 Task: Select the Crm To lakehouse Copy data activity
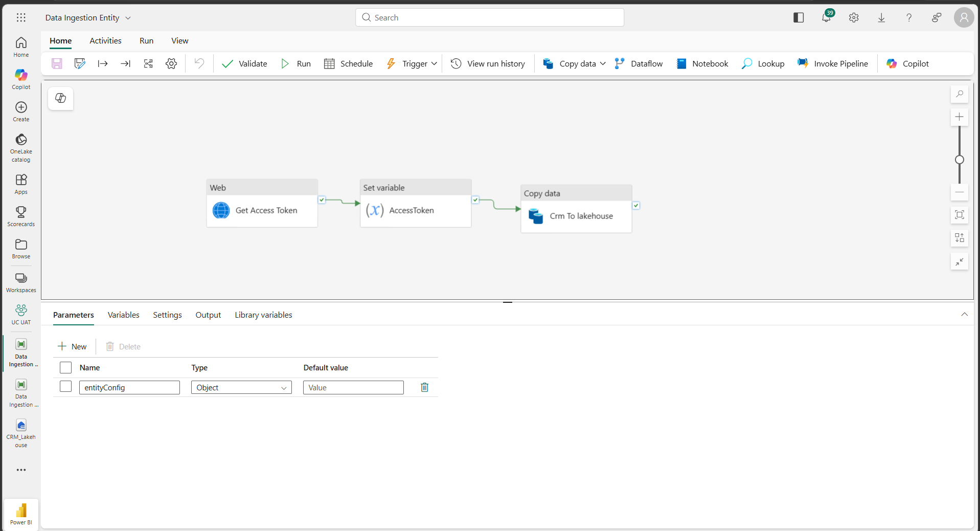[x=576, y=209]
